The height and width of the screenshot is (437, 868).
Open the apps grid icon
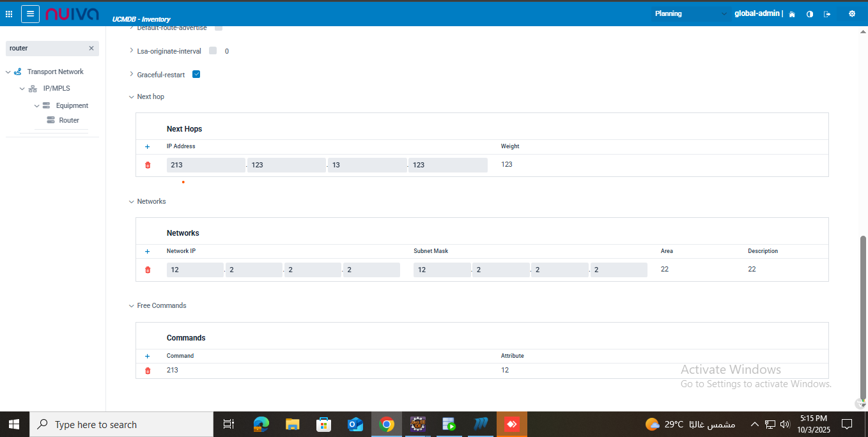pos(9,13)
